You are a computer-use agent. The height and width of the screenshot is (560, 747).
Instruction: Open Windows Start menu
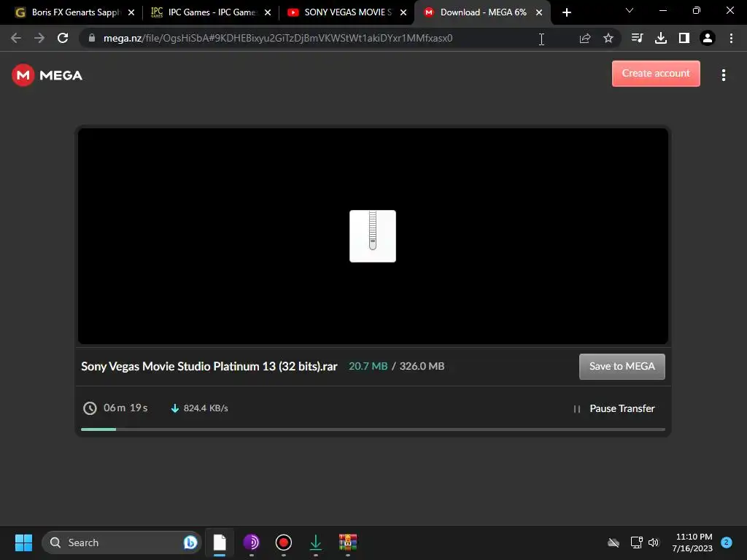[x=23, y=542]
